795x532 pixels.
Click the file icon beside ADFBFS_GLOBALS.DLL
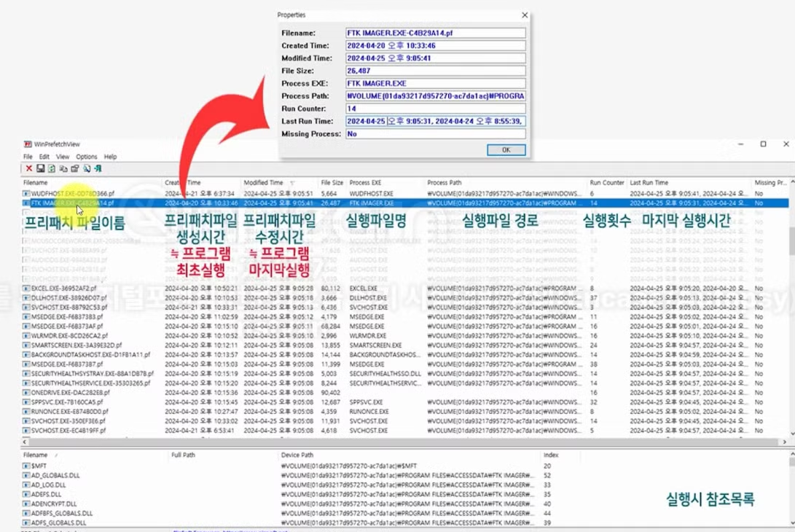(26, 514)
